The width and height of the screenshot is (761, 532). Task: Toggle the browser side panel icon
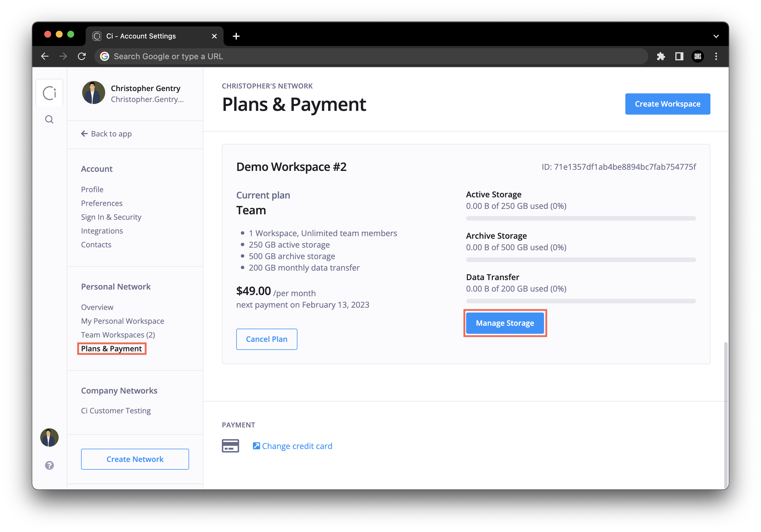(x=679, y=56)
